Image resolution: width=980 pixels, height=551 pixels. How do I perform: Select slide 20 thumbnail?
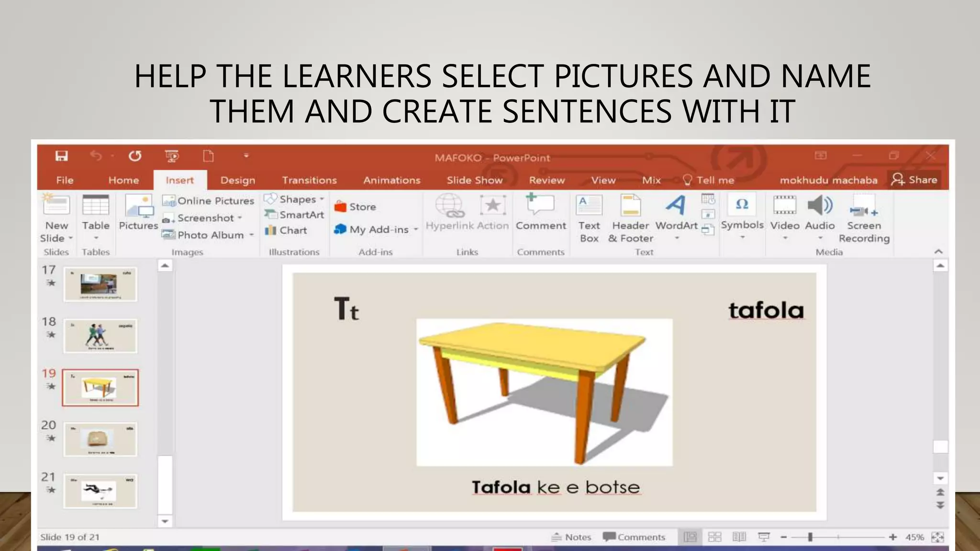point(100,439)
